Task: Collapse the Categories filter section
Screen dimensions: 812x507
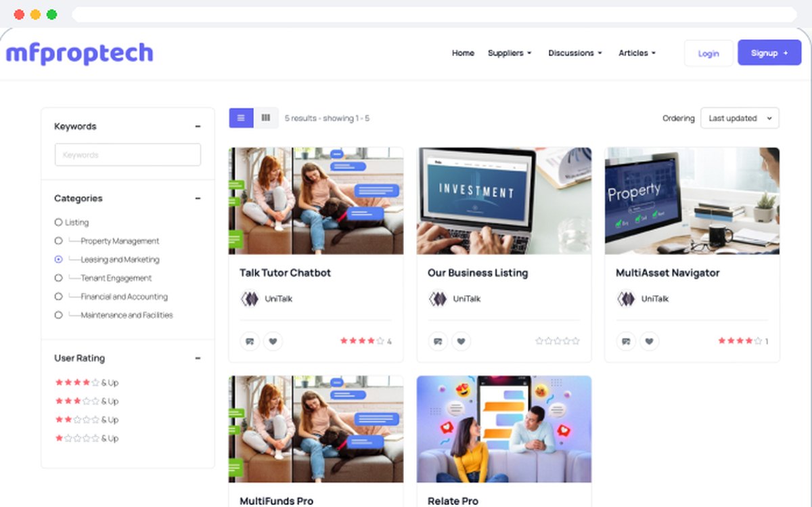Action: [198, 198]
